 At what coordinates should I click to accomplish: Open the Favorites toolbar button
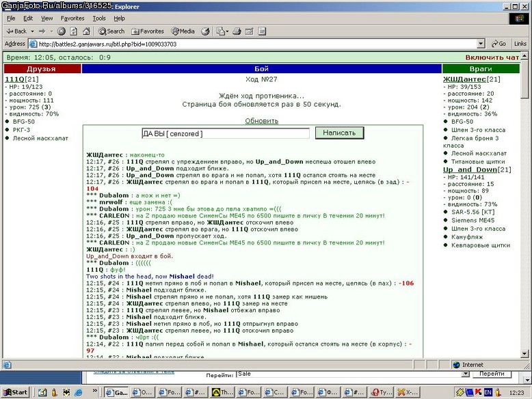(x=148, y=31)
